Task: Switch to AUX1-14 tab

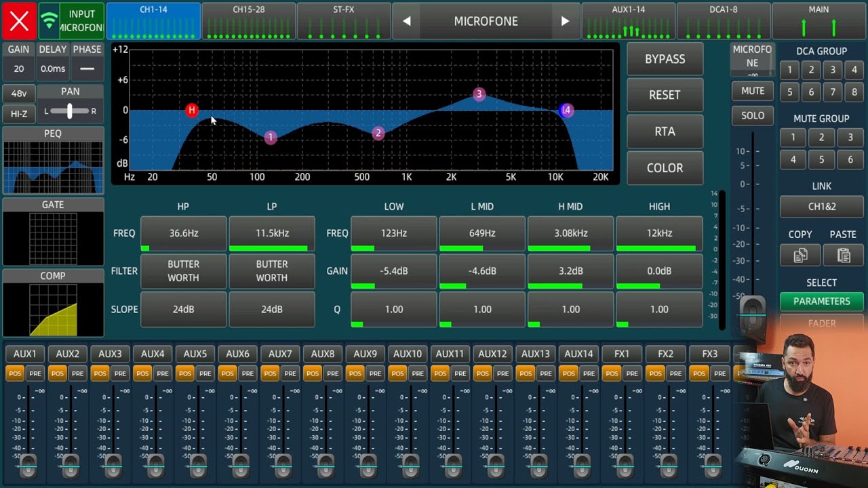Action: click(628, 21)
